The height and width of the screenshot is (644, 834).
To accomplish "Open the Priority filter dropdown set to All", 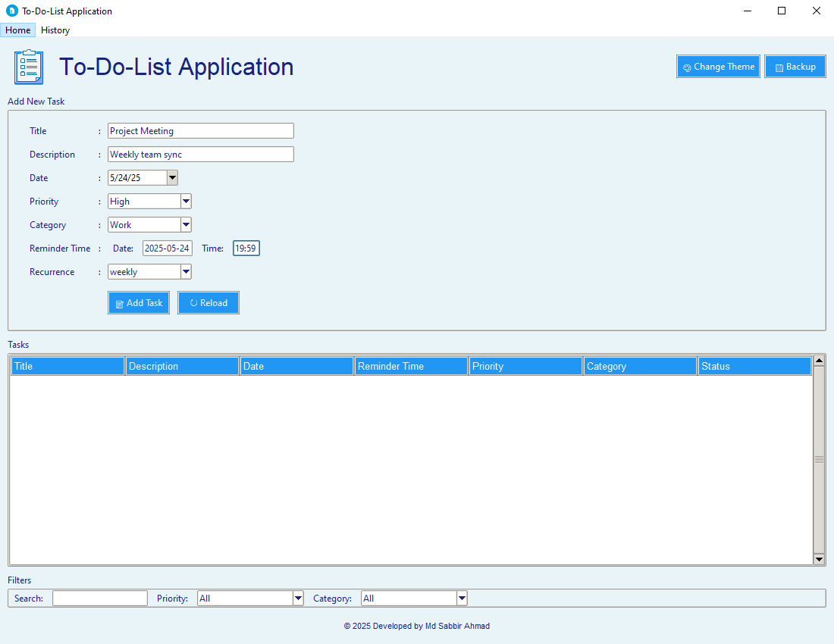I will click(299, 598).
